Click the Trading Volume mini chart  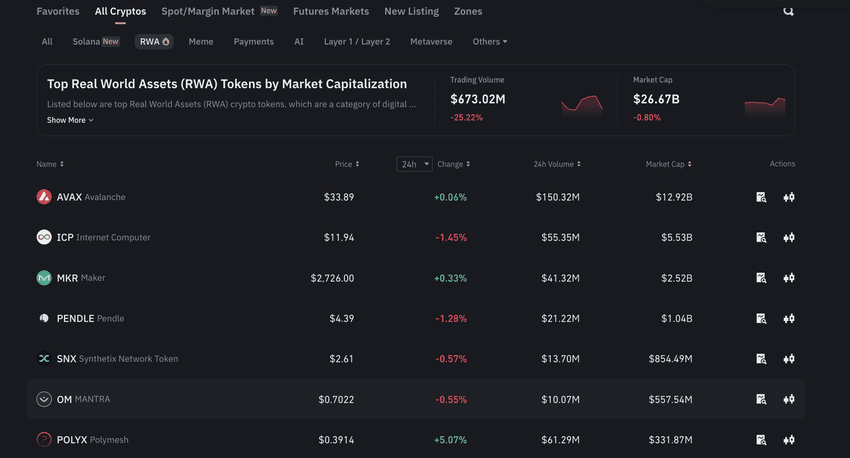point(581,104)
